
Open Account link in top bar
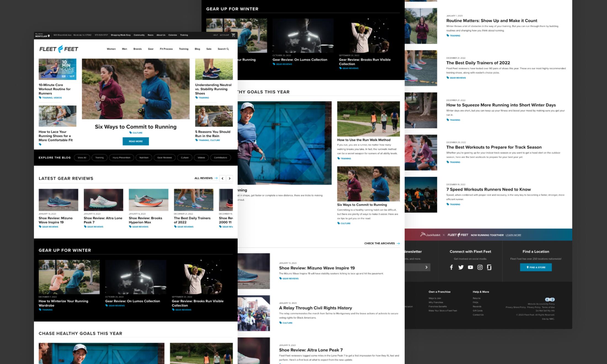pos(224,35)
